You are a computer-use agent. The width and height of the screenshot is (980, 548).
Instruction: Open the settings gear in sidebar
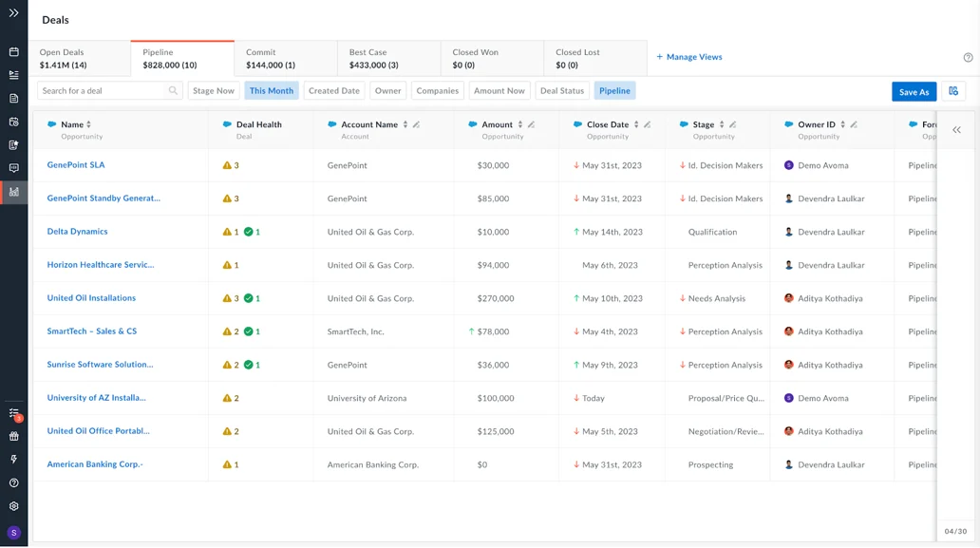(13, 506)
